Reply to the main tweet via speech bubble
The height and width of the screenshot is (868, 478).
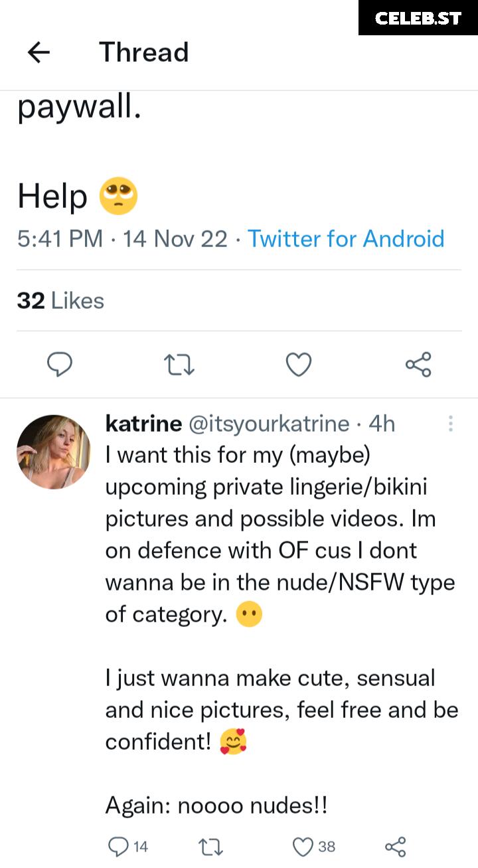(x=60, y=365)
